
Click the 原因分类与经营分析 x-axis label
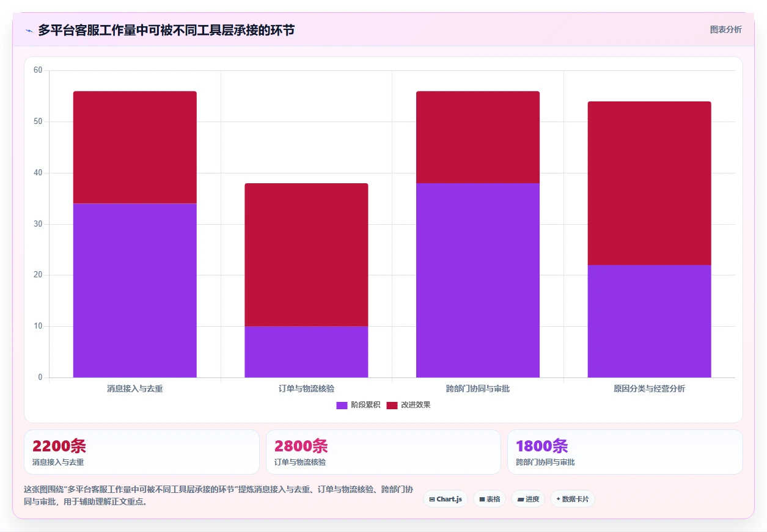[x=650, y=388]
